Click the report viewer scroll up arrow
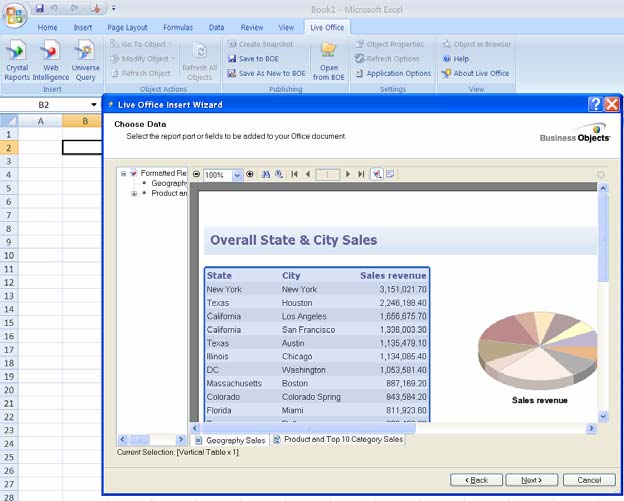Viewport: 624px width, 501px height. pos(603,188)
